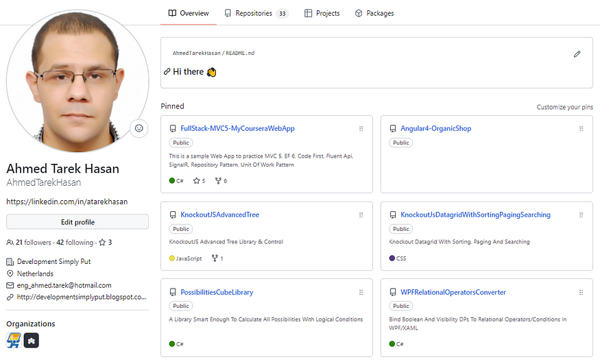The width and height of the screenshot is (600, 364).
Task: Click the Ahmed Tarek Hasan name heading
Action: (63, 169)
